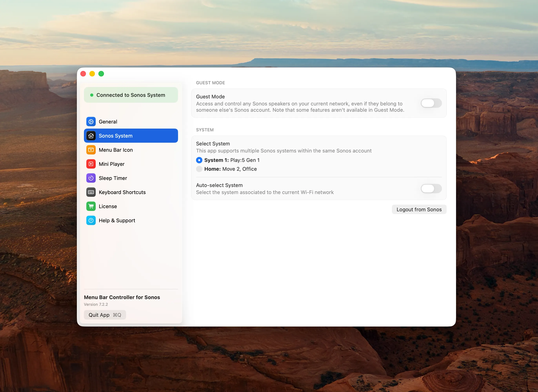Click the Quit App button

[105, 315]
